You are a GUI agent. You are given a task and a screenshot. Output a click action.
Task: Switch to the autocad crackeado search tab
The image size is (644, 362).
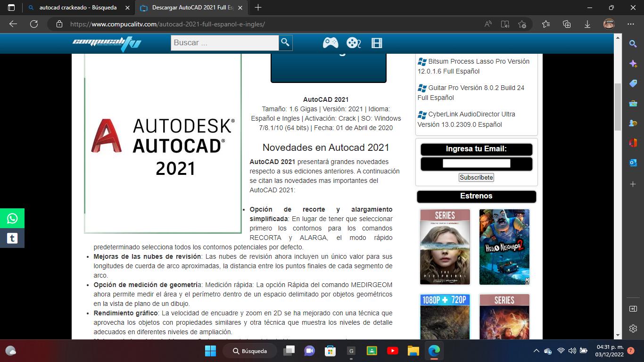click(78, 8)
